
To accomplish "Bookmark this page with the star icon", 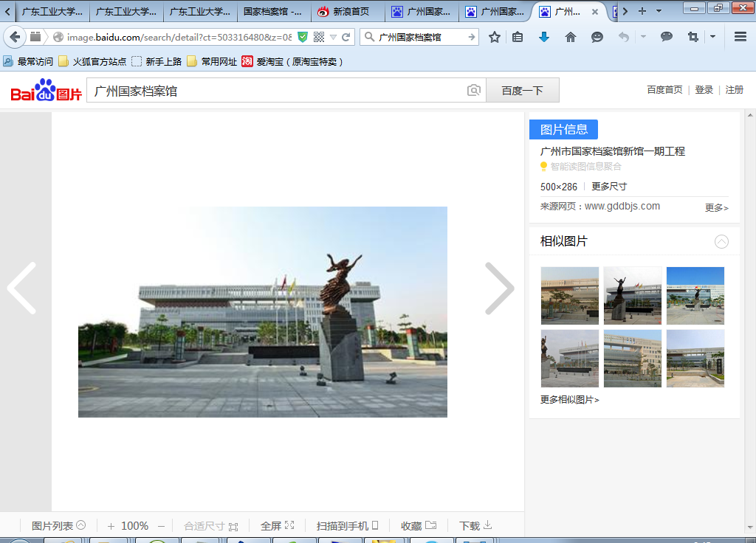I will coord(495,37).
